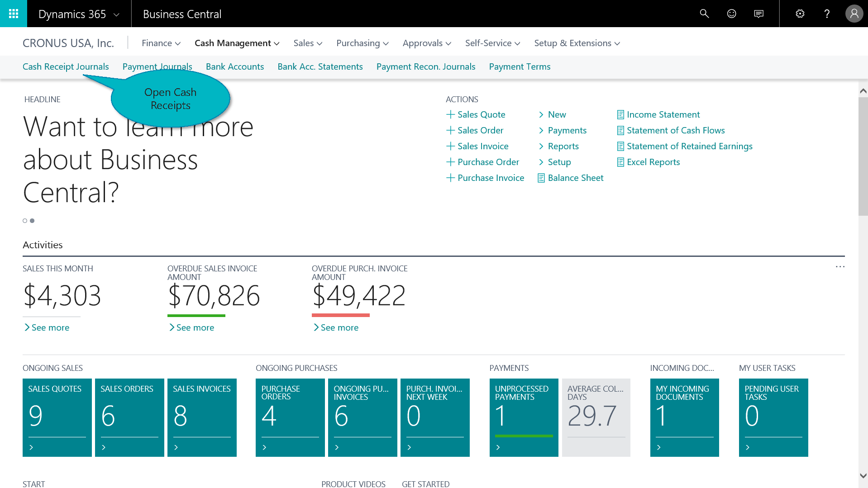
Task: Click the scrollbar down arrow
Action: tap(863, 476)
